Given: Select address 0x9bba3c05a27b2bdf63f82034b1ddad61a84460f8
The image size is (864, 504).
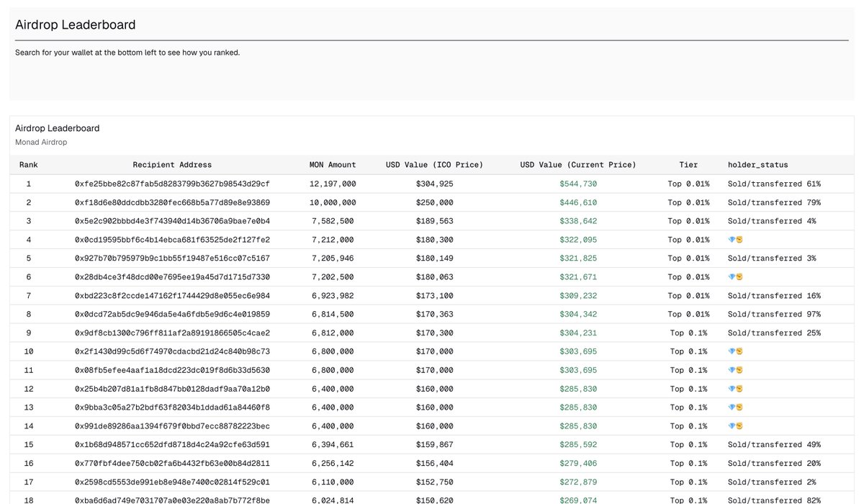Looking at the screenshot, I should click(x=172, y=408).
